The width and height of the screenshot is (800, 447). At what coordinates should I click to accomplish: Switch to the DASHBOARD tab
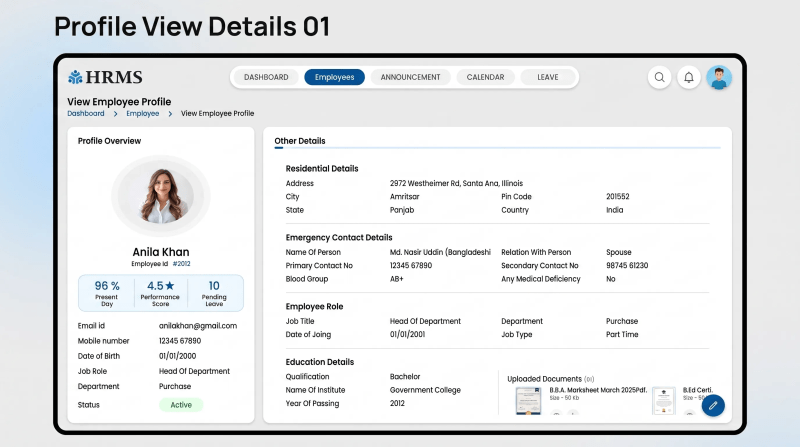tap(266, 77)
